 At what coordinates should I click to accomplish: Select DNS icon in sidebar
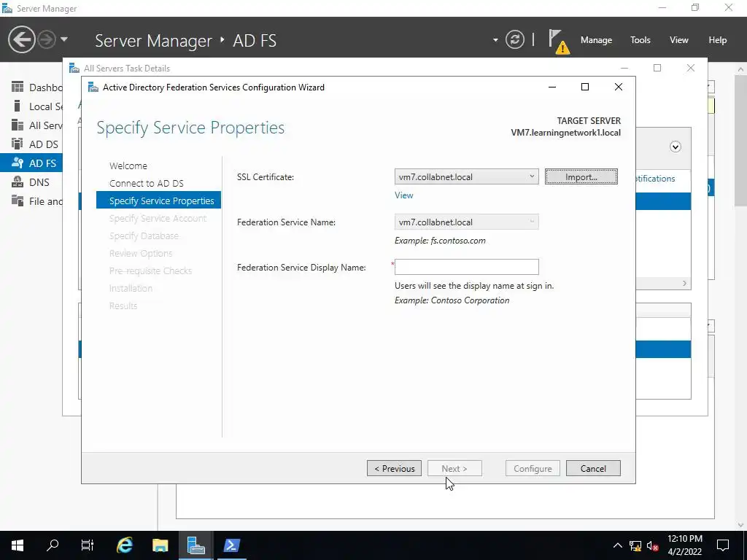click(x=18, y=182)
